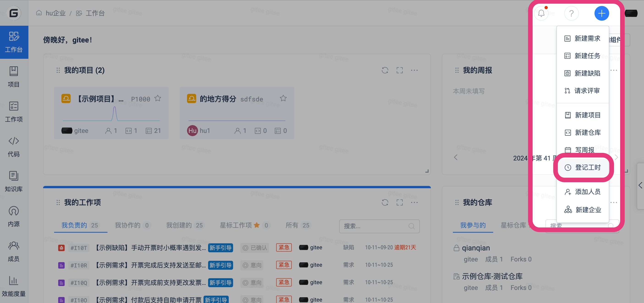
Task: Click the 新手引导 tag on #I10R
Action: [x=220, y=265]
